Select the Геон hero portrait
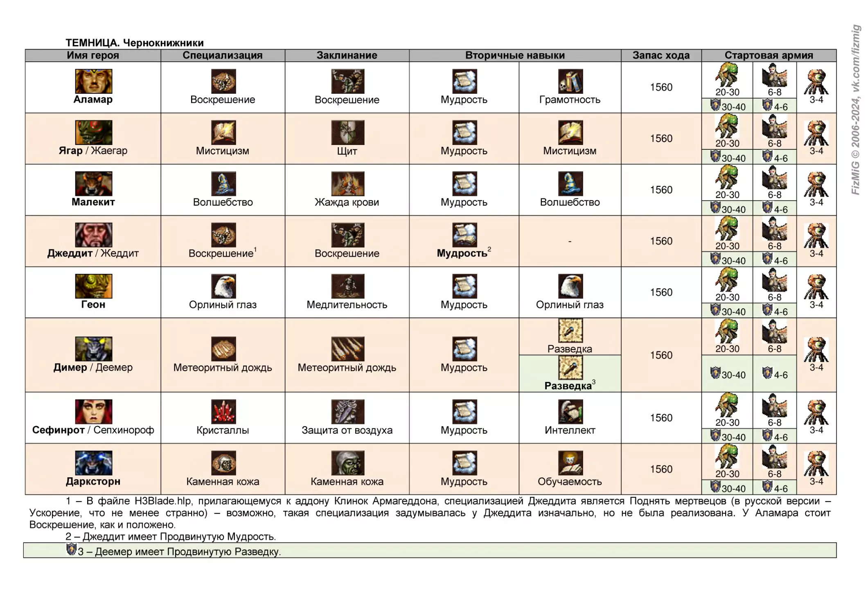868x614 pixels. click(93, 286)
